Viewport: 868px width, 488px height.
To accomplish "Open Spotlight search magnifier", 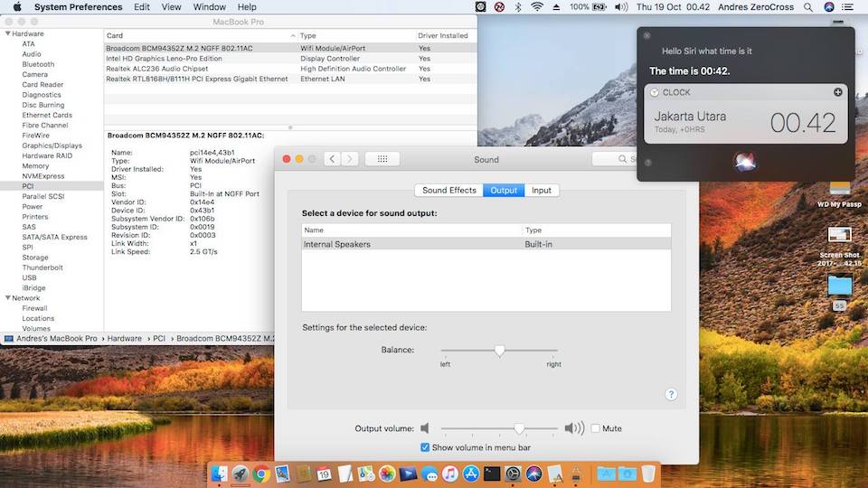I will point(808,7).
